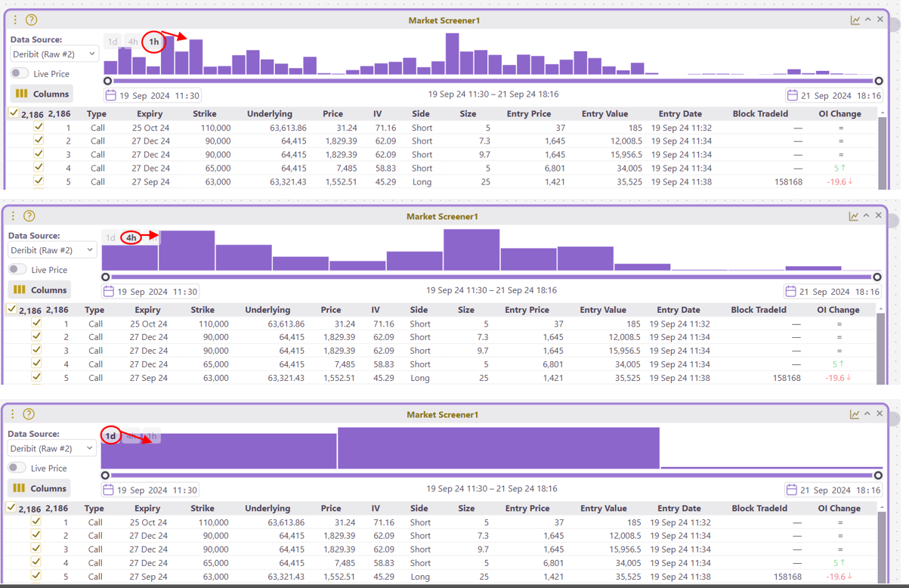Viewport: 909px width, 588px height.
Task: Uncheck row 5 checkbox in the bottom panel table
Action: point(36,576)
